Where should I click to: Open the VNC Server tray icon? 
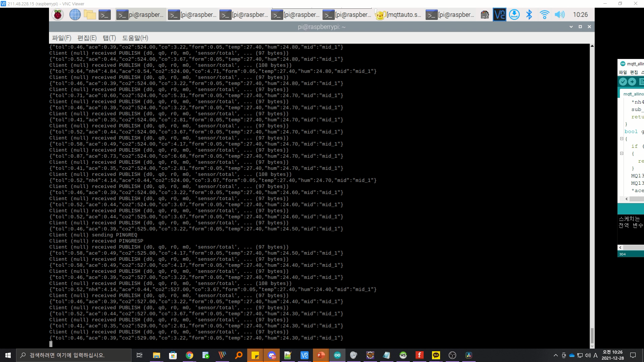click(499, 15)
